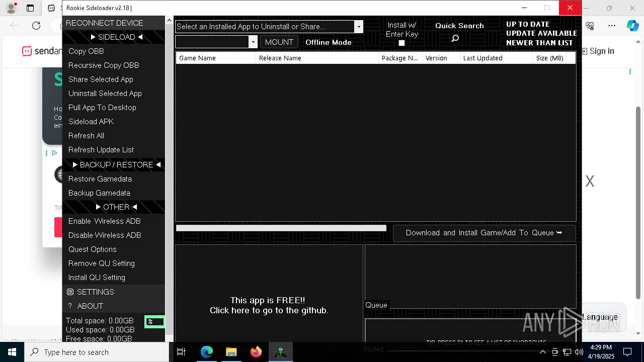Open Edge profile avatar icon
Image resolution: width=644 pixels, height=362 pixels.
[11, 8]
